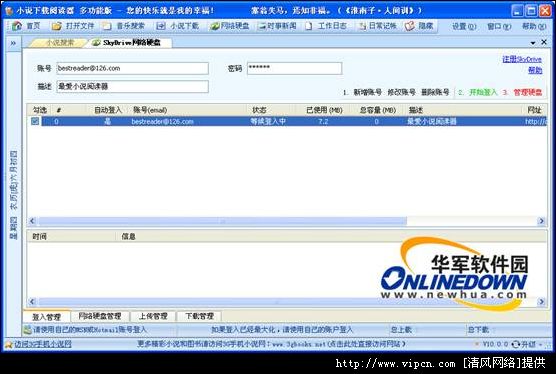Open the 小说下载 novel download tool

click(178, 26)
